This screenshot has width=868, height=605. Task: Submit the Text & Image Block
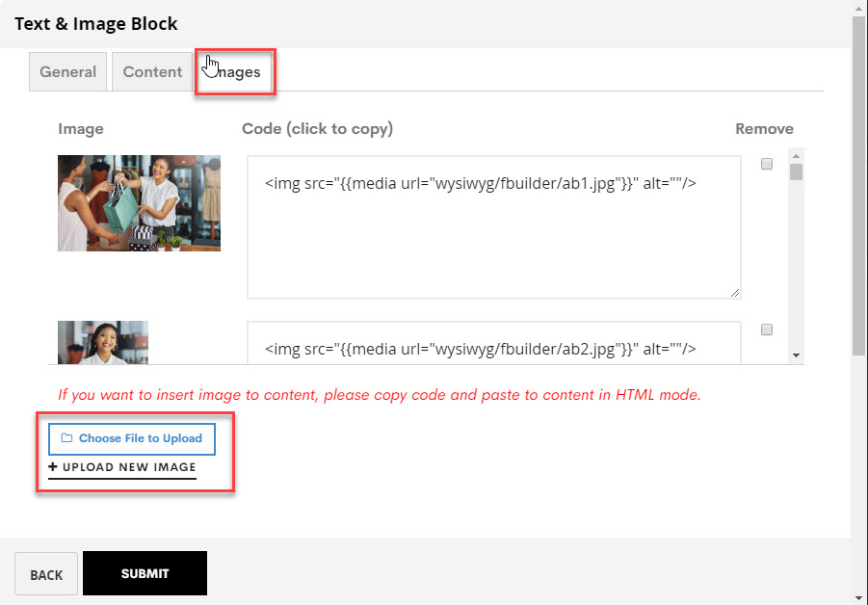click(x=145, y=573)
